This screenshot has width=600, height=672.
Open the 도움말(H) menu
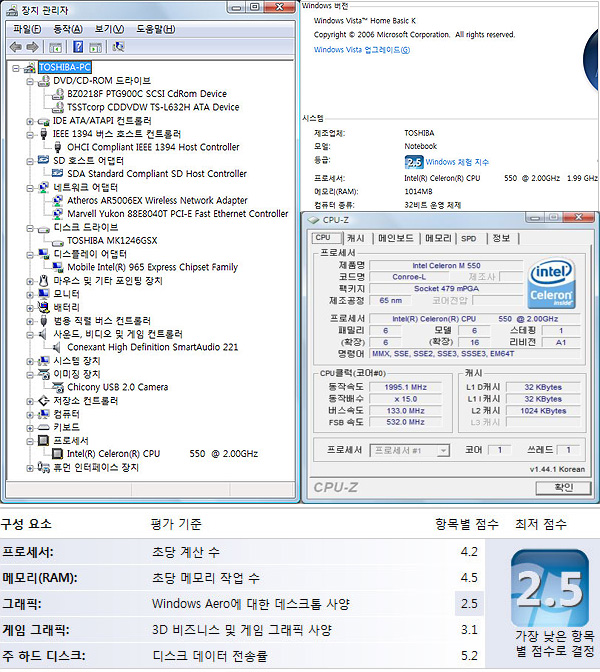(x=156, y=29)
